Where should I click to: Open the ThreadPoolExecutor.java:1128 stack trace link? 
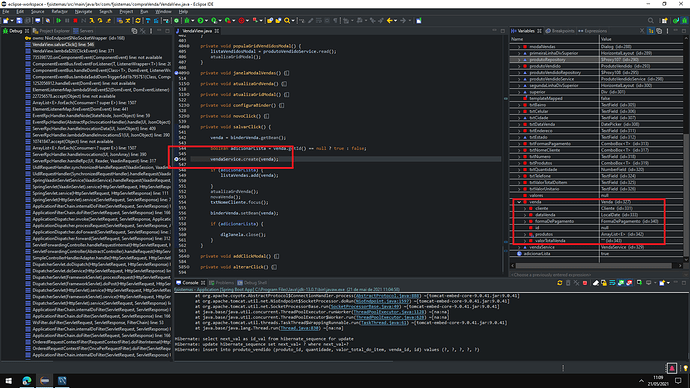389,312
